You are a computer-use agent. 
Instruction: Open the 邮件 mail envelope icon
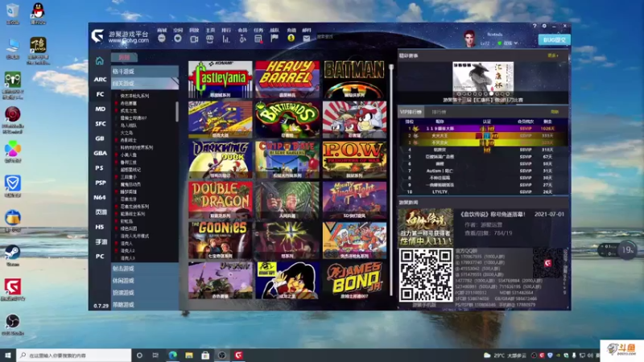coord(307,38)
